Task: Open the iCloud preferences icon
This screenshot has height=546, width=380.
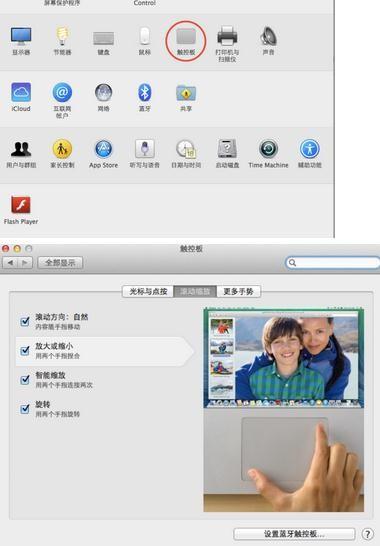Action: point(21,92)
